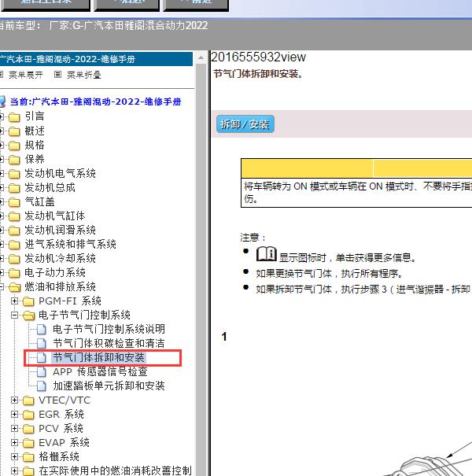Open the 保养 folder
The height and width of the screenshot is (476, 472).
tap(35, 159)
